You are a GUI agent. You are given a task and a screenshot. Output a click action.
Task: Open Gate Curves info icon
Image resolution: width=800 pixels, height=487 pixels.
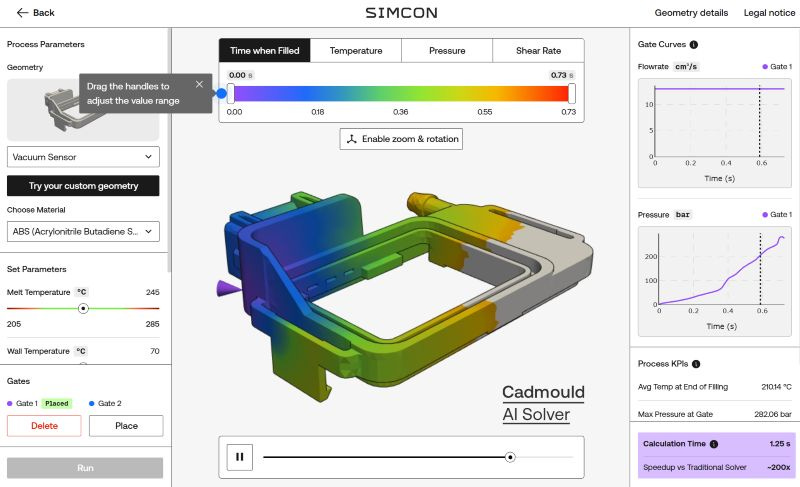tap(693, 44)
